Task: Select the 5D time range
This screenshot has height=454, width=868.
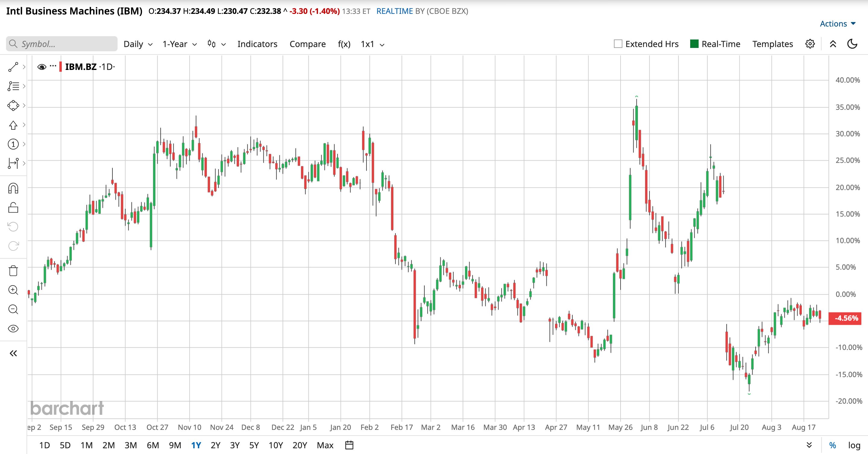Action: [65, 445]
